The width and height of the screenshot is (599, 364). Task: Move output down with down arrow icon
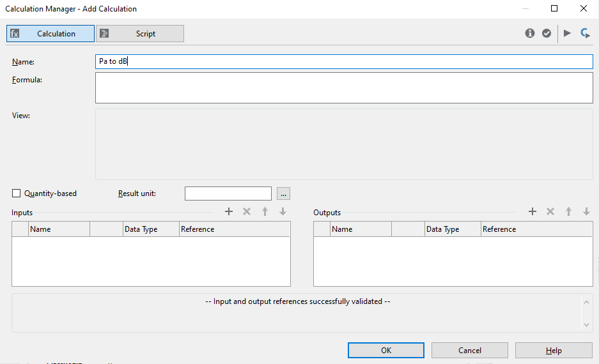(x=586, y=211)
